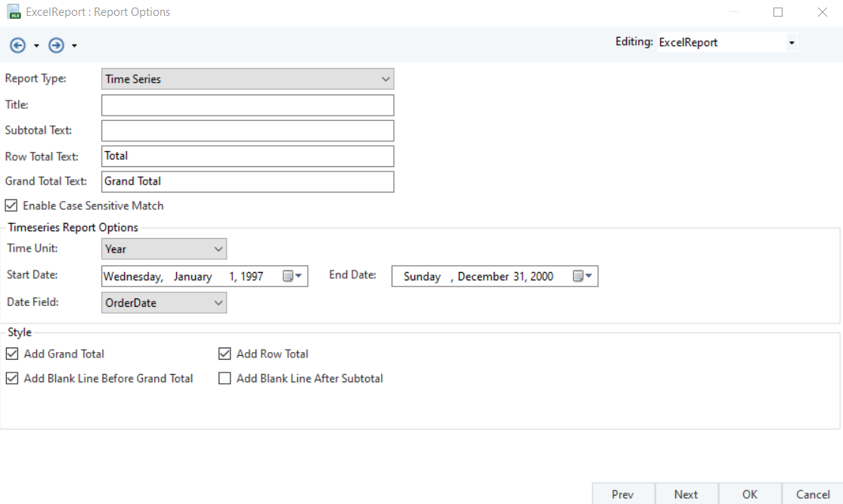Click the back navigation arrow icon
843x504 pixels.
[x=17, y=45]
